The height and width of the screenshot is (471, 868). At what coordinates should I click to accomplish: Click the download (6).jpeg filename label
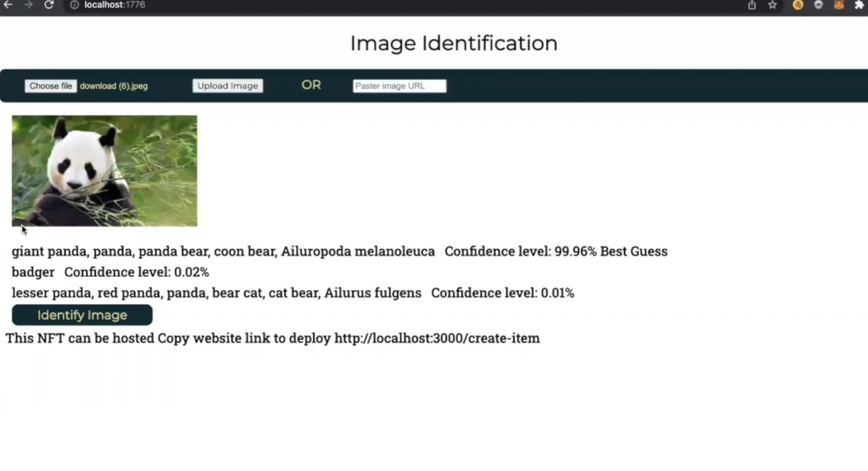(114, 86)
